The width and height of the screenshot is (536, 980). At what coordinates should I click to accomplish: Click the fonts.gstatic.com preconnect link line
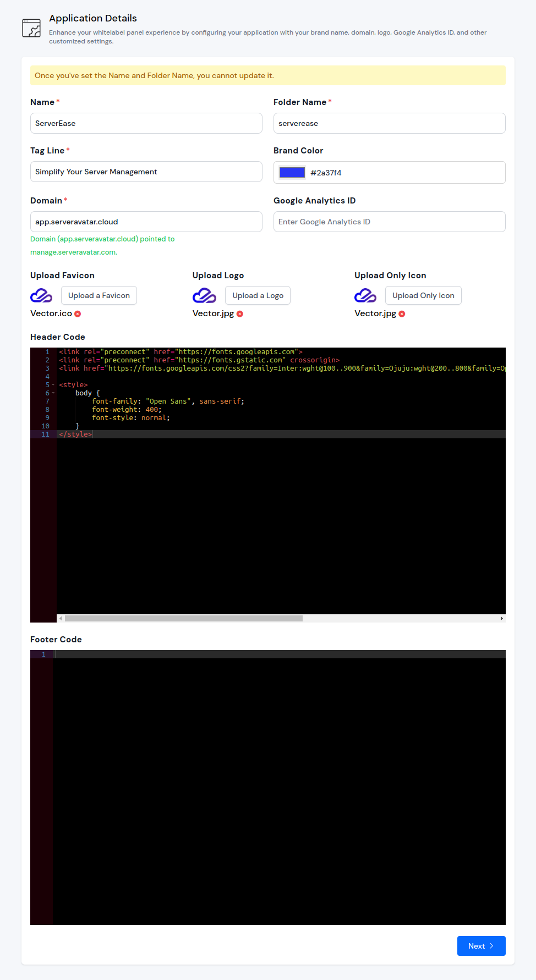point(199,360)
